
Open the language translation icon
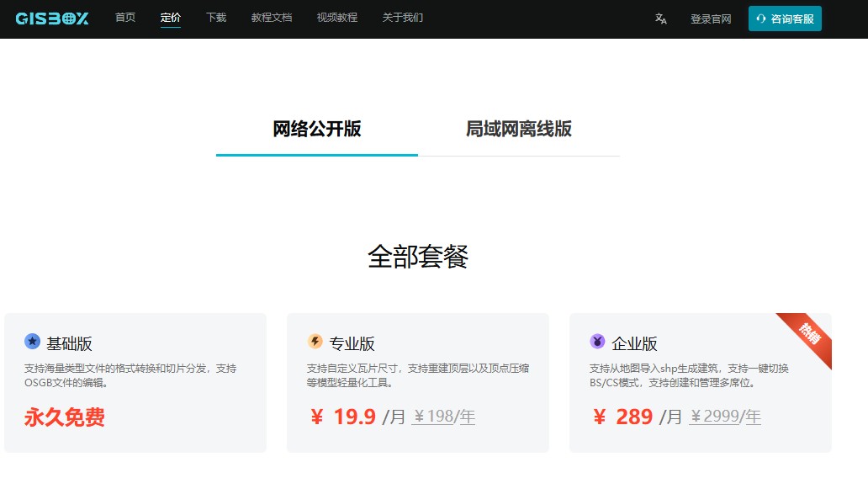tap(661, 19)
